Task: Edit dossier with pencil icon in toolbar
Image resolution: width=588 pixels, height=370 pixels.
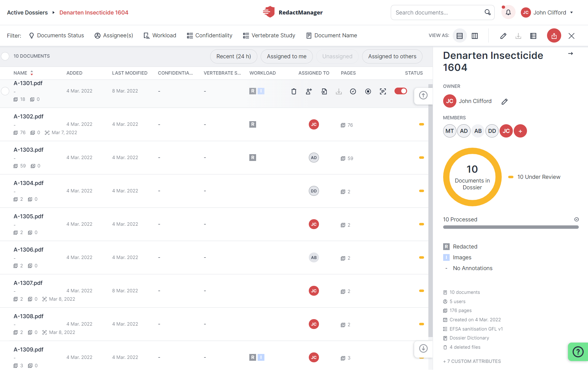Action: (503, 36)
